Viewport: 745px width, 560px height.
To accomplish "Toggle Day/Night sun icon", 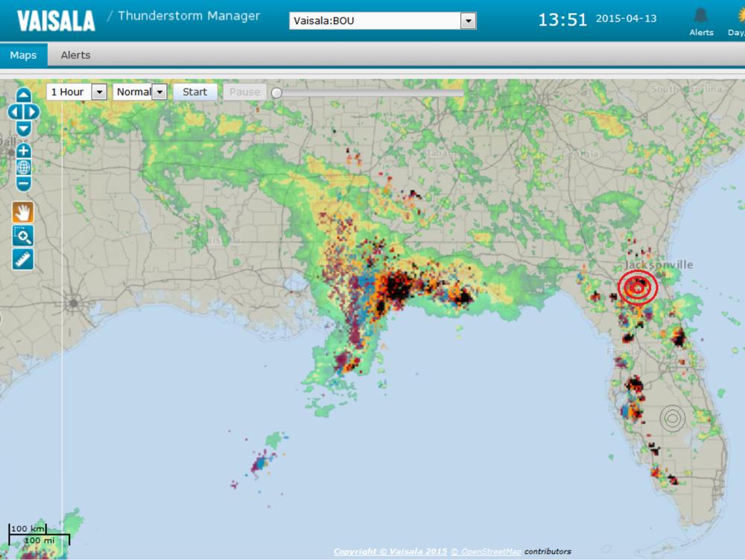I will click(737, 21).
